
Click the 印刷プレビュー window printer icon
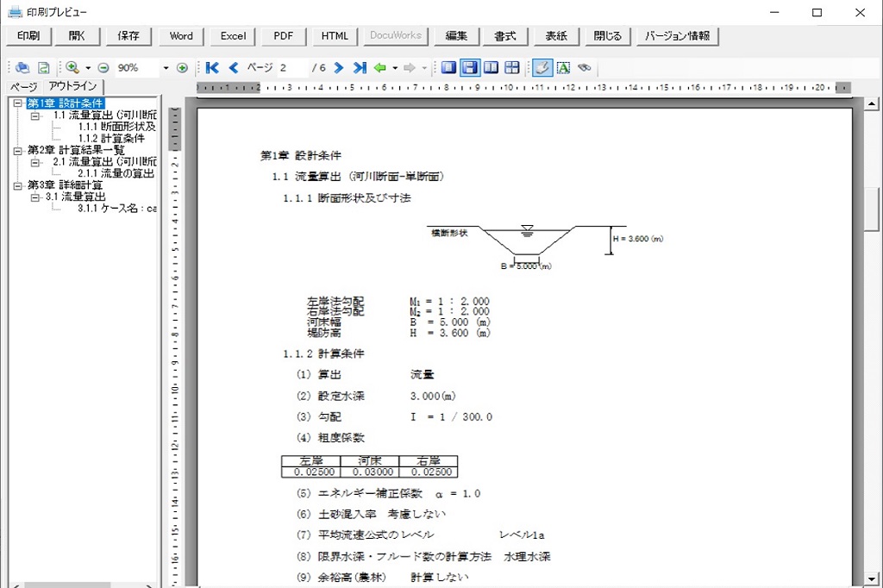(15, 12)
